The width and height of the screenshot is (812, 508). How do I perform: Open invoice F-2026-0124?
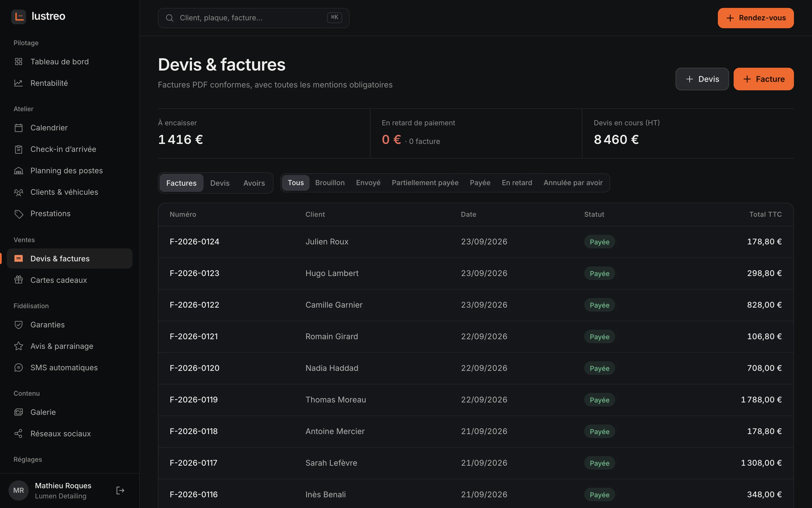tap(194, 242)
